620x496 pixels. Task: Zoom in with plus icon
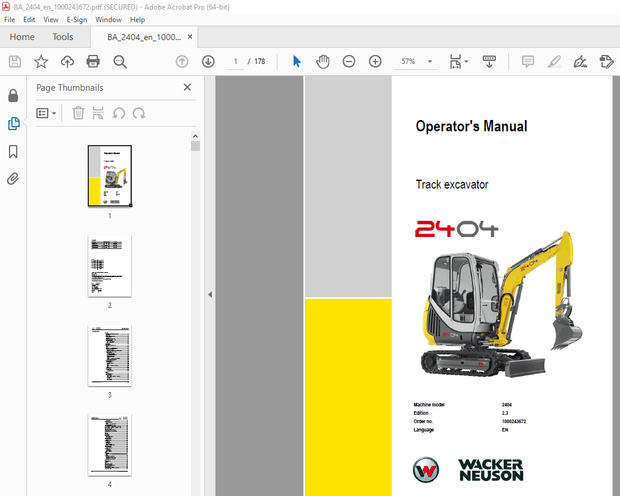[375, 62]
